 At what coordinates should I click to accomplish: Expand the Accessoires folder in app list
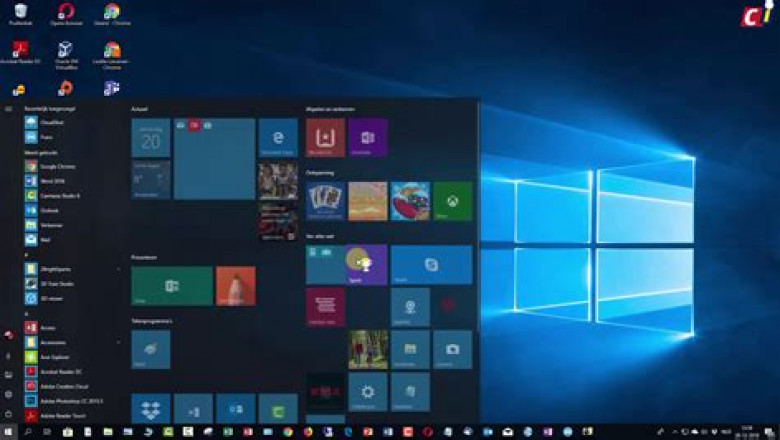[72, 342]
